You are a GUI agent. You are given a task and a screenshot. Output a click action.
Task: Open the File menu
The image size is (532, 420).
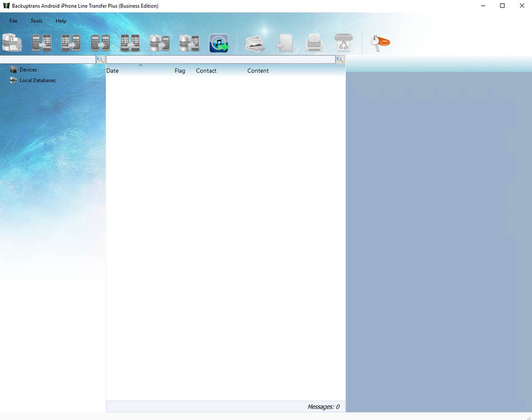pos(13,20)
